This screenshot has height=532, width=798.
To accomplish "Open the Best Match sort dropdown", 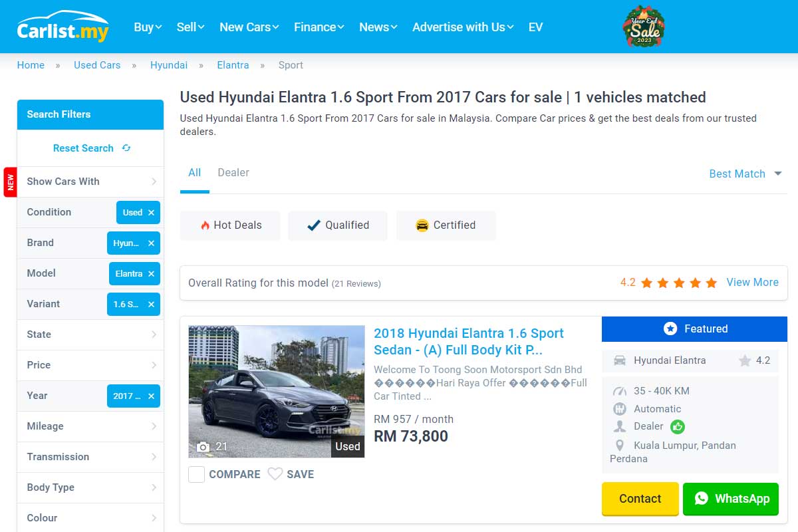I will [x=745, y=174].
